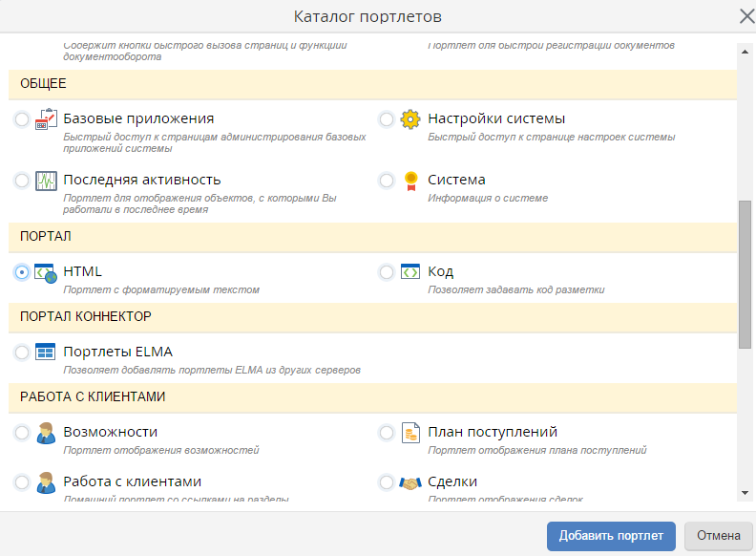Choose the Портлеты ELMA radio option
The width and height of the screenshot is (756, 556).
coord(22,353)
